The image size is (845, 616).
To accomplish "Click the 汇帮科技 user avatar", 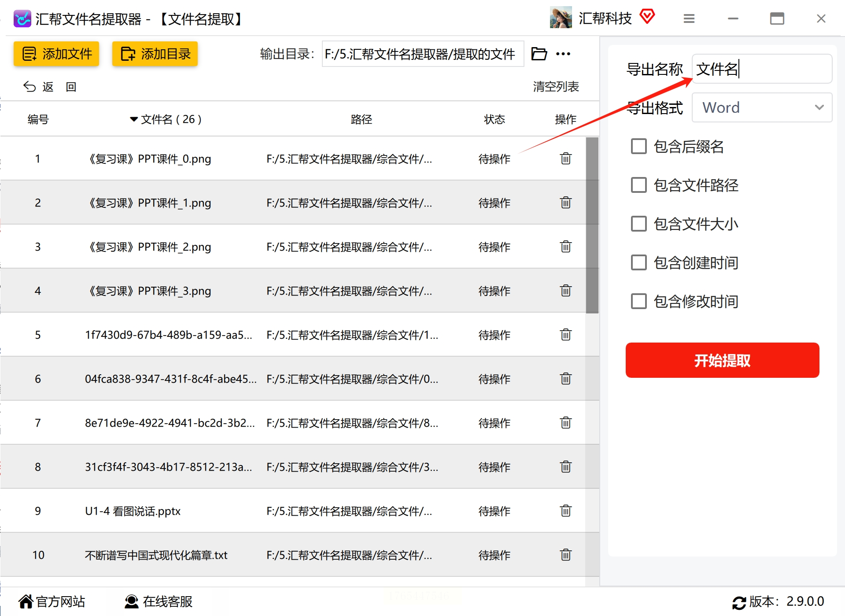I will (x=561, y=18).
